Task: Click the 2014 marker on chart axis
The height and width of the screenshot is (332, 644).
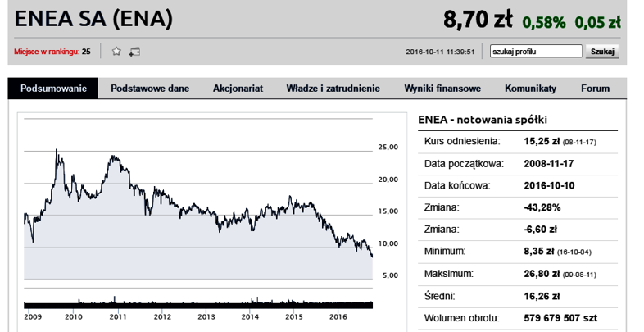Action: (250, 316)
